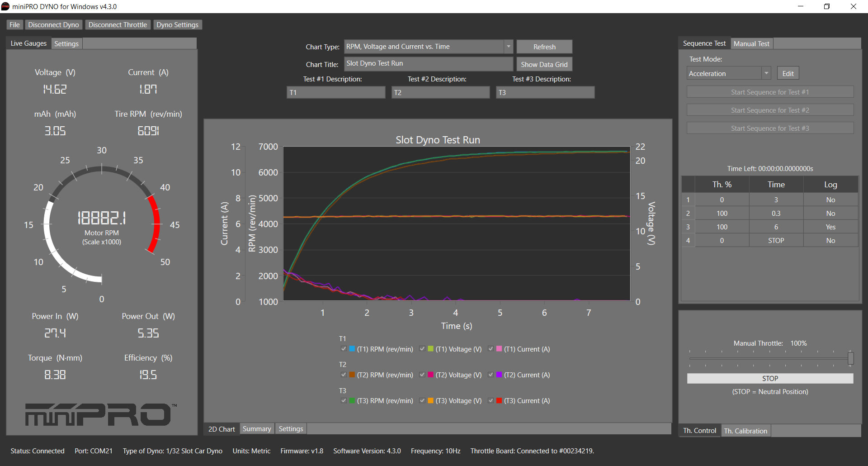Toggle the T2 Current series checkbox
This screenshot has width=868, height=466.
[x=491, y=375]
